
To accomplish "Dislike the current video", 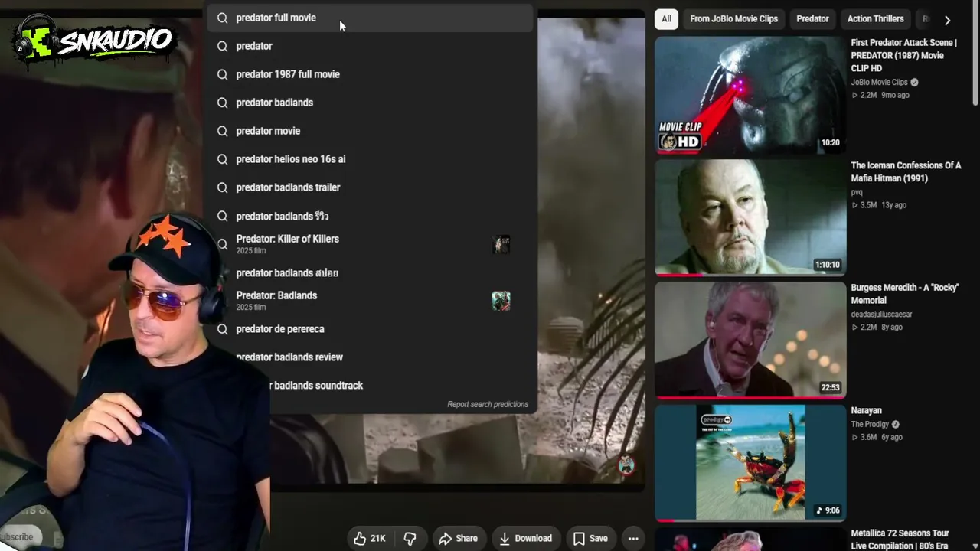I will [410, 539].
